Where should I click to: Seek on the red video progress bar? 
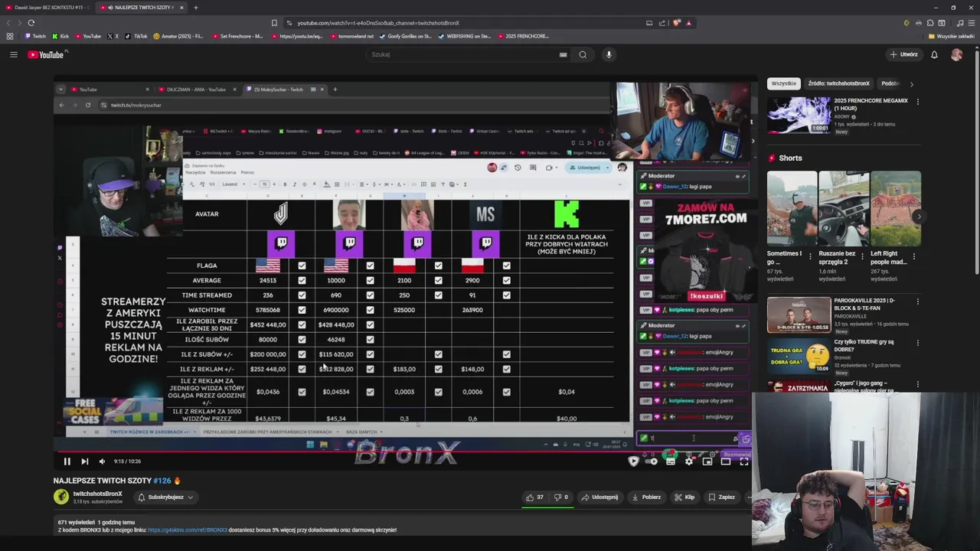tap(402, 451)
